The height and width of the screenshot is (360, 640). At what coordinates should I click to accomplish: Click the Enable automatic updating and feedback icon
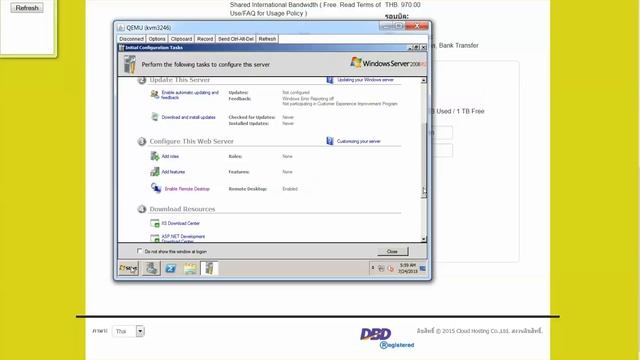point(155,94)
